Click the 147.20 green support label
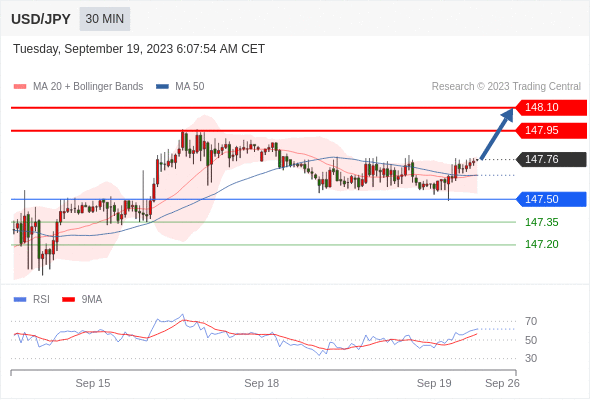The image size is (590, 400). point(541,244)
